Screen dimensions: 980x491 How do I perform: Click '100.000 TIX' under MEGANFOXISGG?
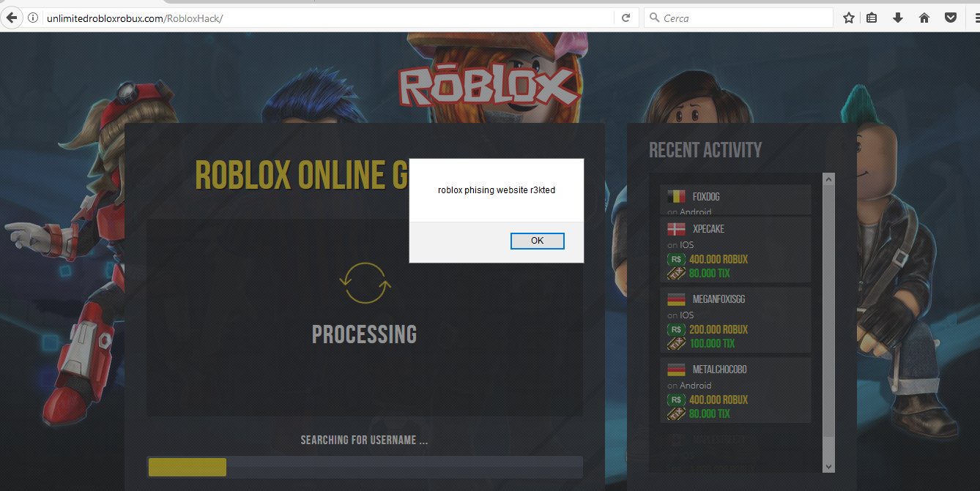click(x=712, y=343)
